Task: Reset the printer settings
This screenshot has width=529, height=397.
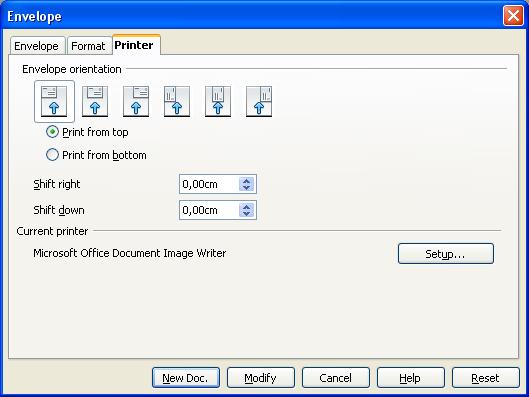Action: coord(485,378)
